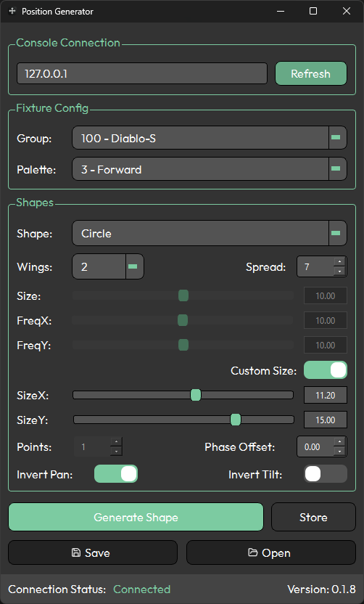The height and width of the screenshot is (604, 364).
Task: Click the floppy disk Save icon
Action: click(76, 552)
